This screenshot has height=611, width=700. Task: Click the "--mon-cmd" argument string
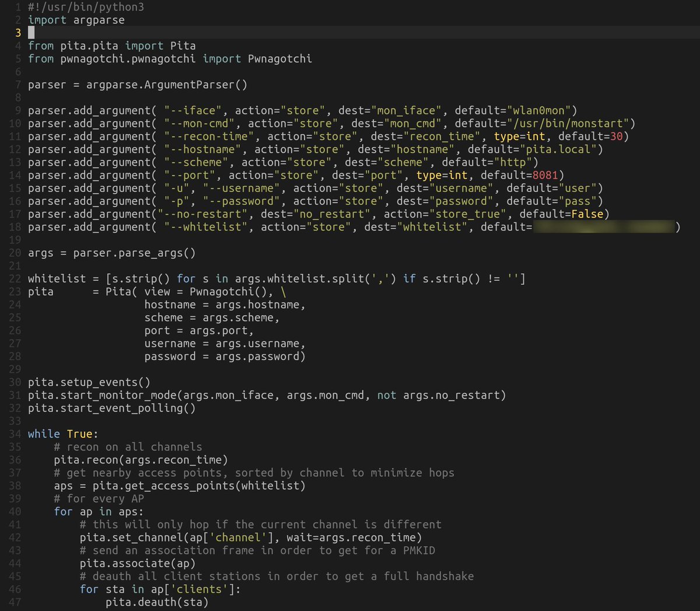pyautogui.click(x=199, y=123)
